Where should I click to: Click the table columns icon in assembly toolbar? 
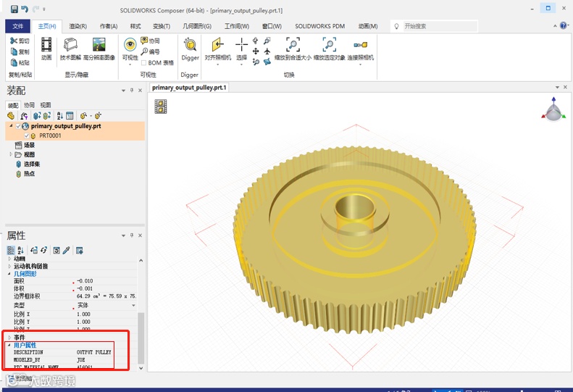click(70, 116)
